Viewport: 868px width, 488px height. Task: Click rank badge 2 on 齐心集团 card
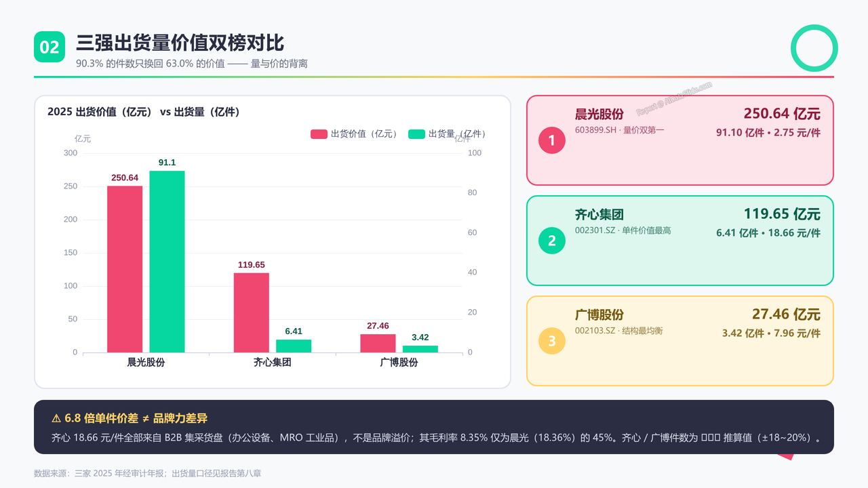(x=552, y=241)
